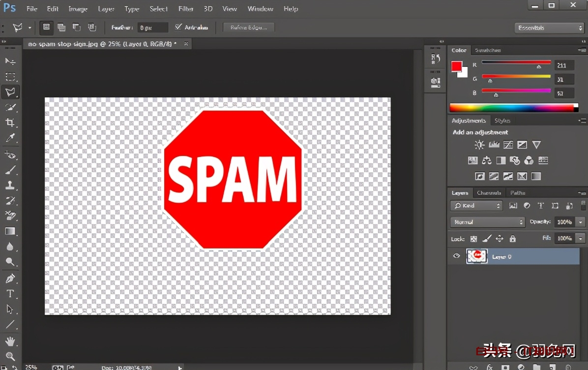Click the Refine Edge button
The height and width of the screenshot is (370, 588).
(x=248, y=28)
